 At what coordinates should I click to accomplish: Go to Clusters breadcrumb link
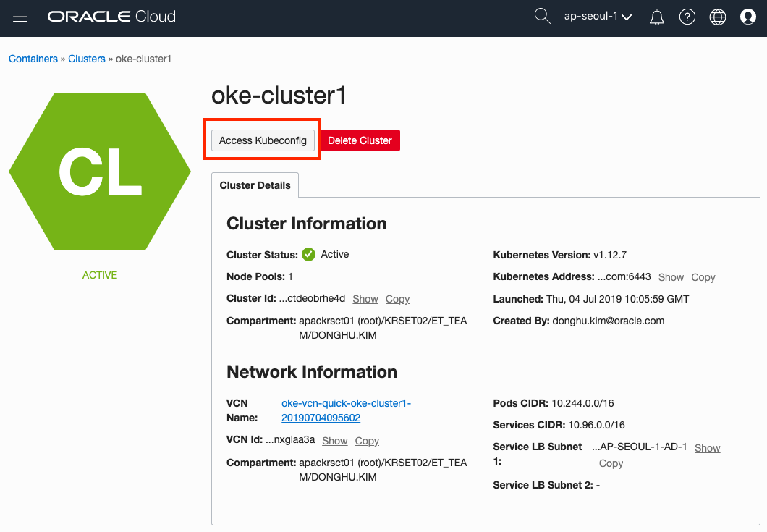pyautogui.click(x=87, y=59)
